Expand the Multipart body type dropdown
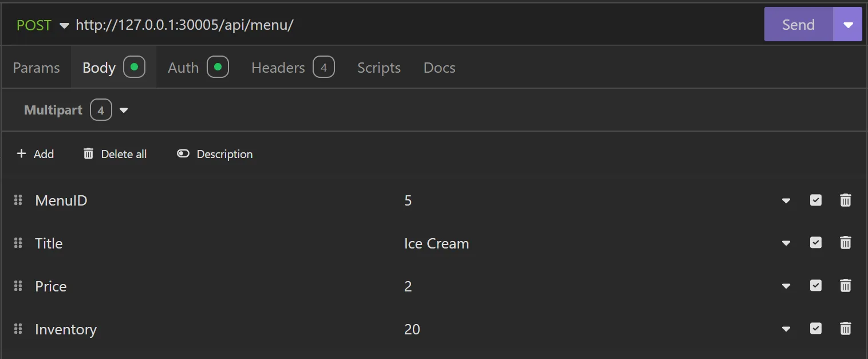This screenshot has height=359, width=868. [124, 110]
